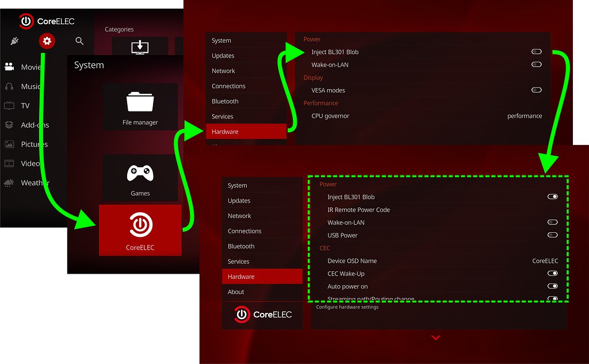
Task: Click the Power heading in upper panel
Action: [312, 39]
